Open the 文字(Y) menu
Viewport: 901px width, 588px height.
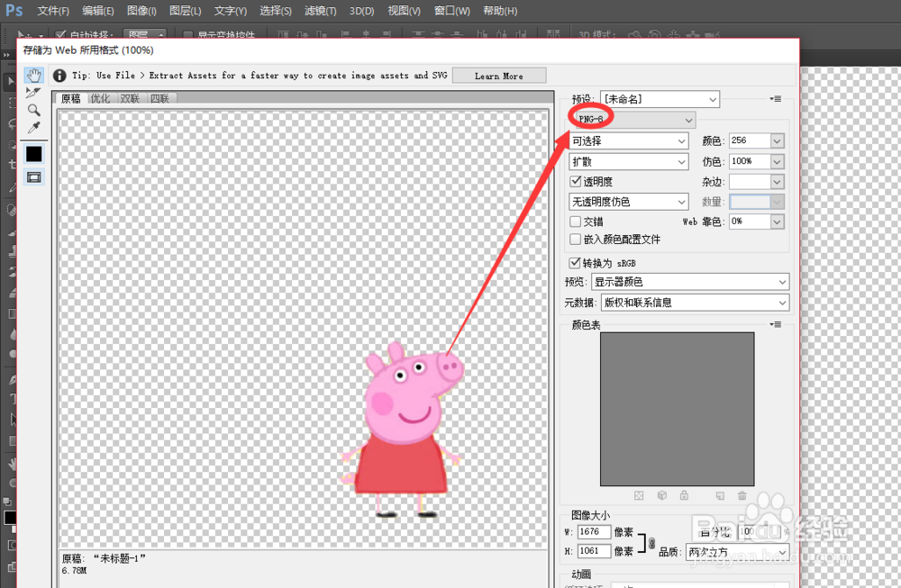(231, 11)
